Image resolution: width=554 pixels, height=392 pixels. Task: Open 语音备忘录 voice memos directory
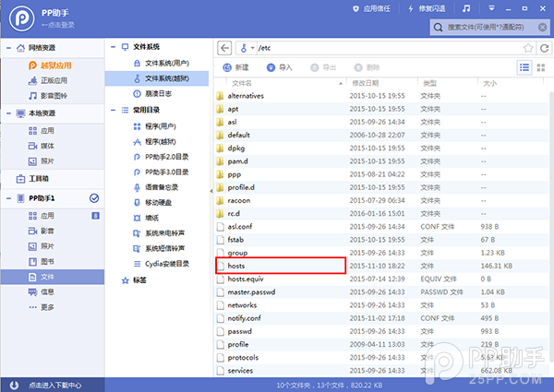(x=156, y=187)
